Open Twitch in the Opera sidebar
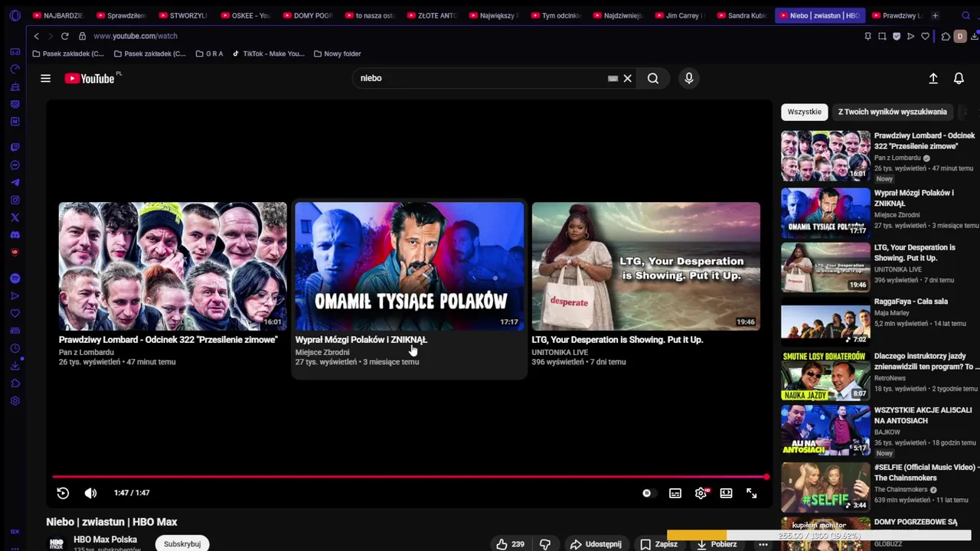The height and width of the screenshot is (551, 980). coord(15,147)
